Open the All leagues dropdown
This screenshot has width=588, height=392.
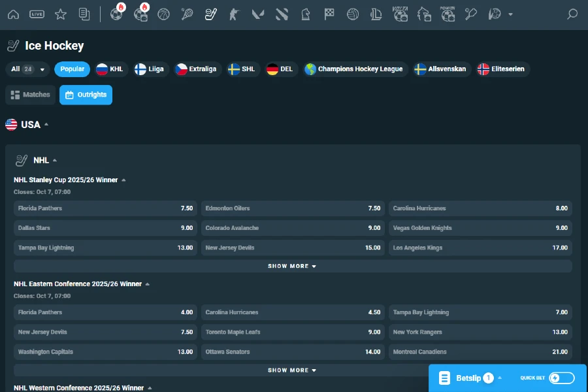[x=27, y=69]
